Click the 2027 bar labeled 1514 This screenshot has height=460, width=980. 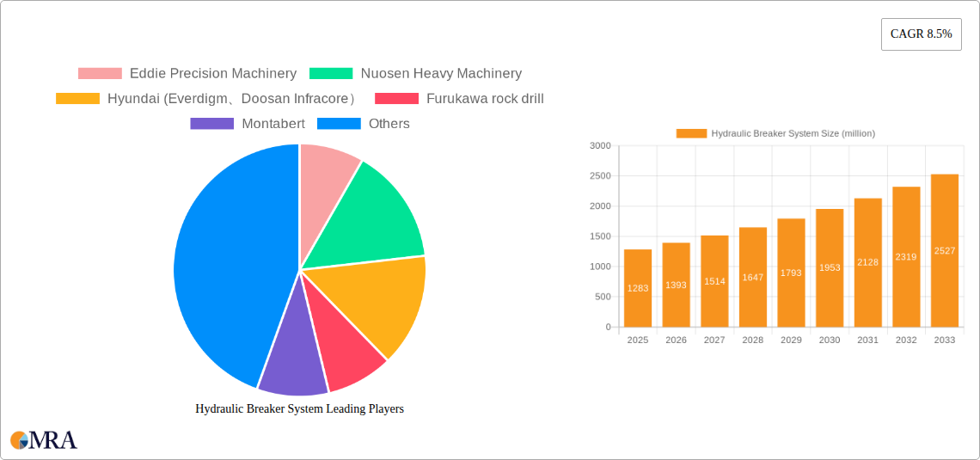[714, 281]
